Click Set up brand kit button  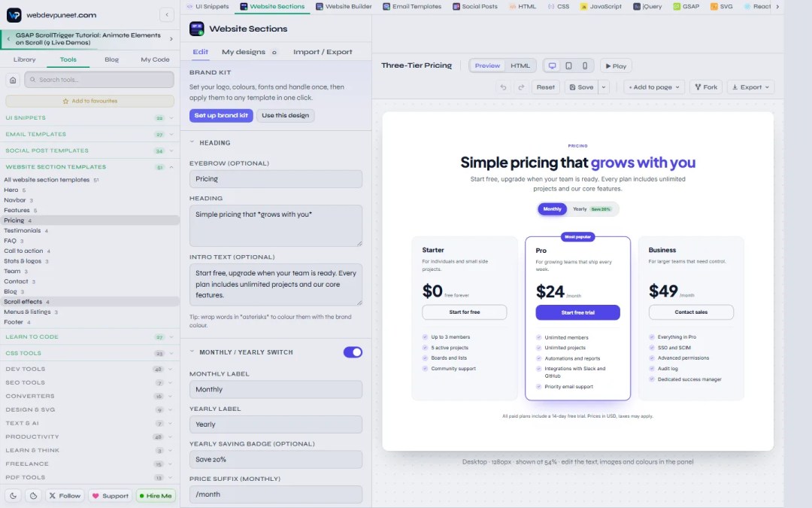(221, 115)
